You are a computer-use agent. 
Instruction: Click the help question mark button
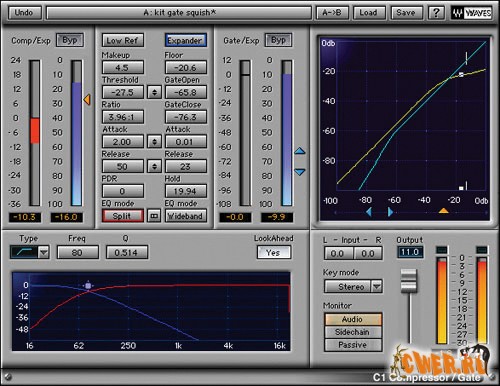[x=436, y=13]
